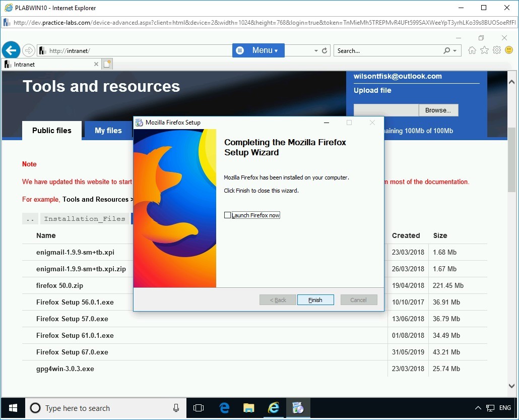Click the microphone icon in the Windows search box
Screen dimensions: 519x420
(176, 408)
